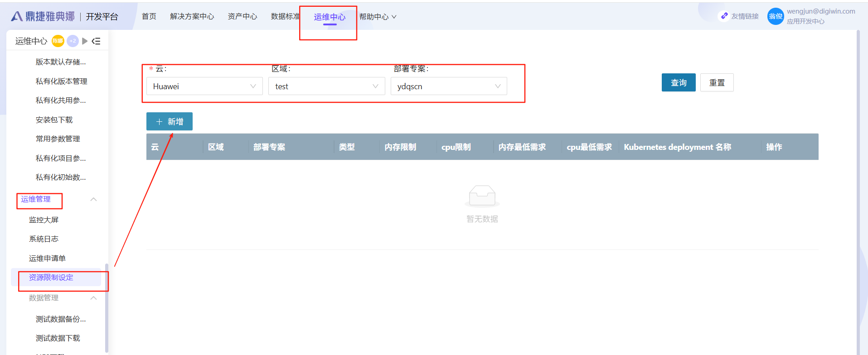Click the 友情链接 link icon
Image resolution: width=868 pixels, height=355 pixels.
[x=724, y=16]
